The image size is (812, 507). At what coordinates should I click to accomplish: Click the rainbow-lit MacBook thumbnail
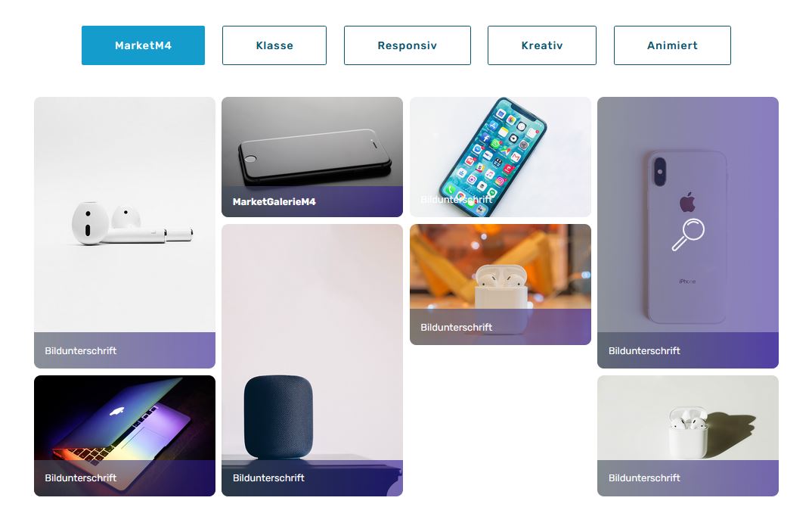point(125,418)
